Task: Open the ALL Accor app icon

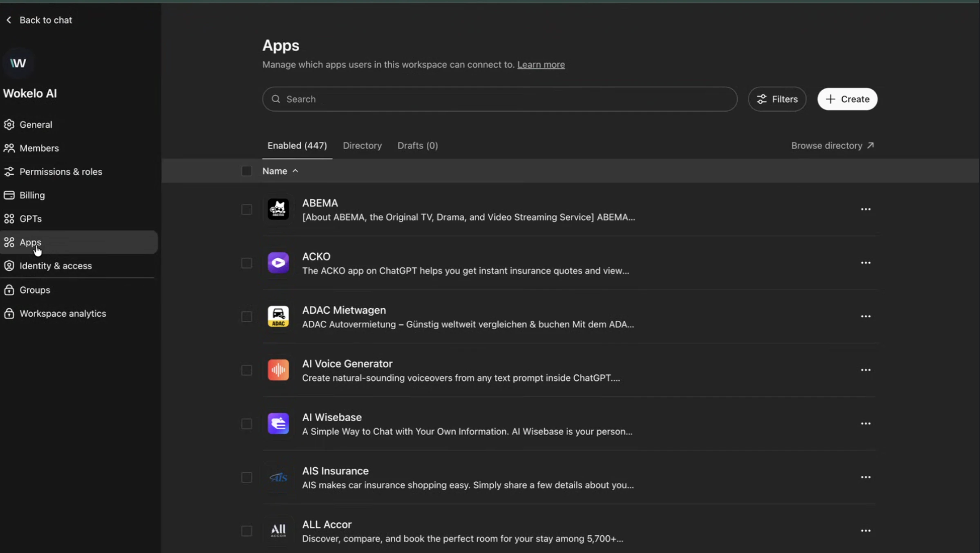Action: click(278, 531)
